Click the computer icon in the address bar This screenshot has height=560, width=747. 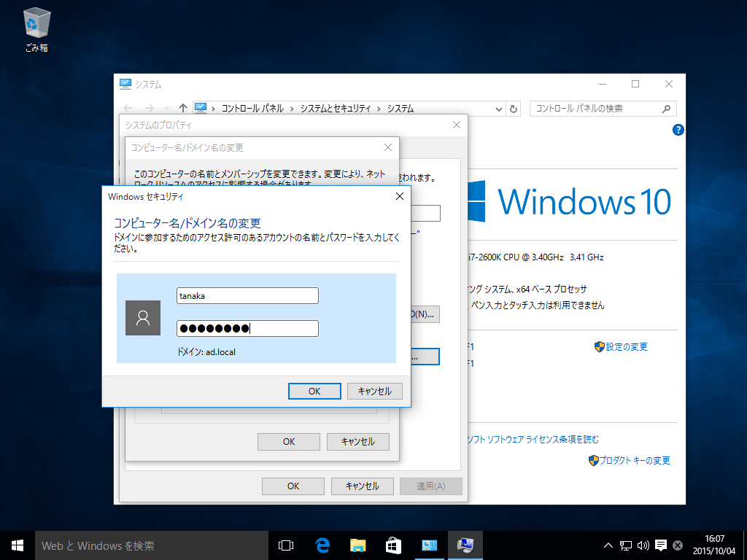pos(201,109)
